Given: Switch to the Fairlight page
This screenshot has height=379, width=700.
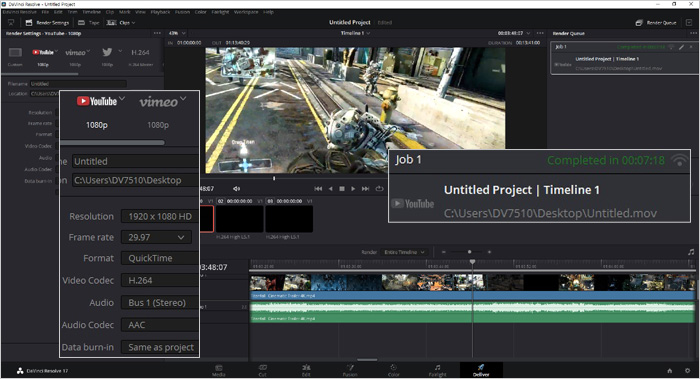Looking at the screenshot, I should (x=438, y=371).
